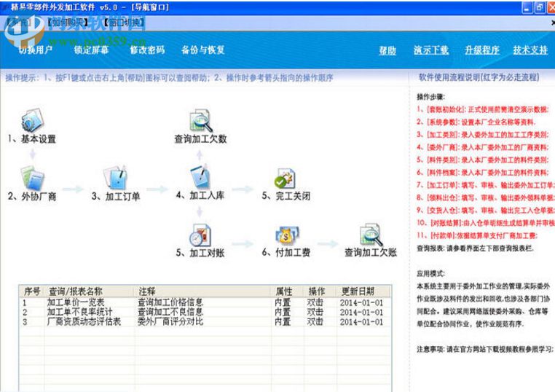This screenshot has width=555, height=392.
Task: Click the 4、加工入库 label
Action: (x=200, y=195)
